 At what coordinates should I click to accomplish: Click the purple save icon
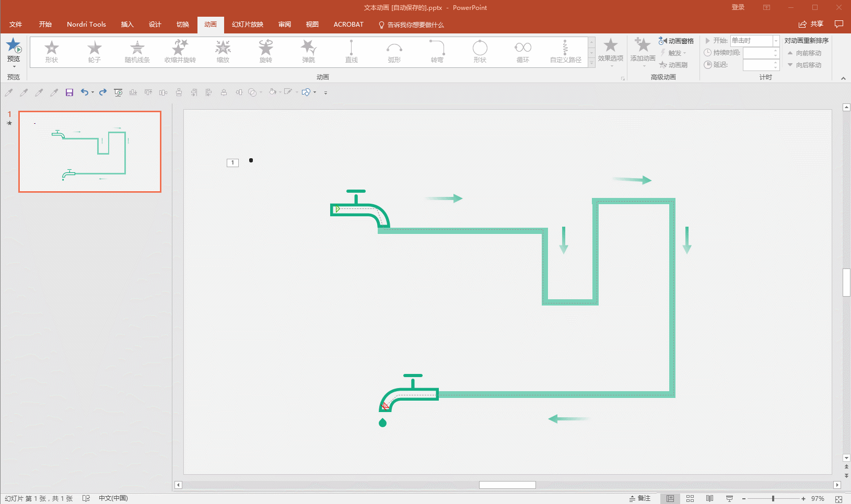pos(69,92)
